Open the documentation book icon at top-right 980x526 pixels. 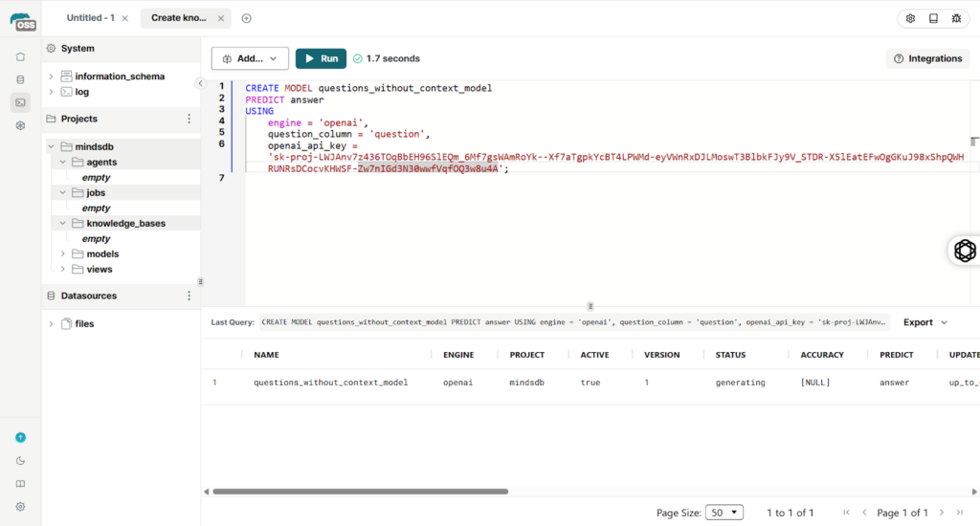(933, 18)
